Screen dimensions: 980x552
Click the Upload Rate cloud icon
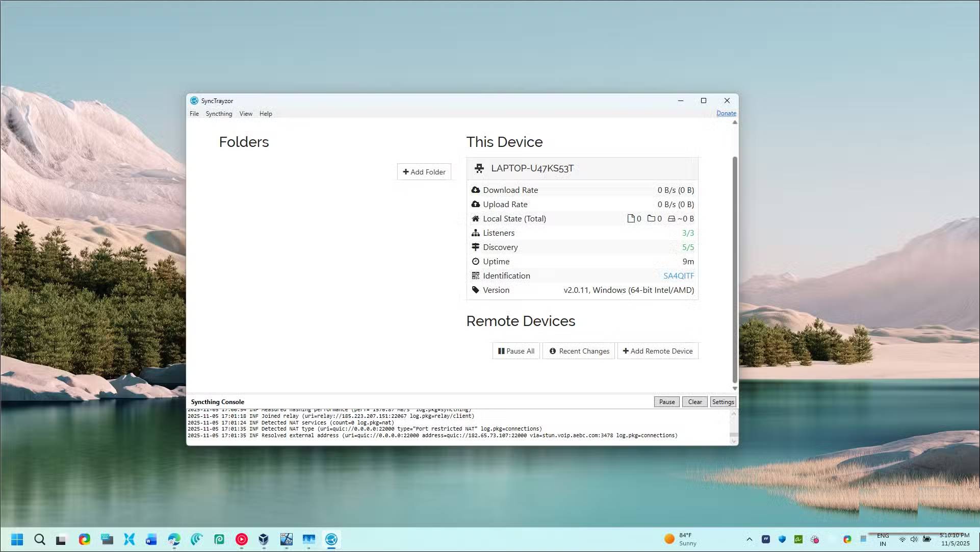476,204
